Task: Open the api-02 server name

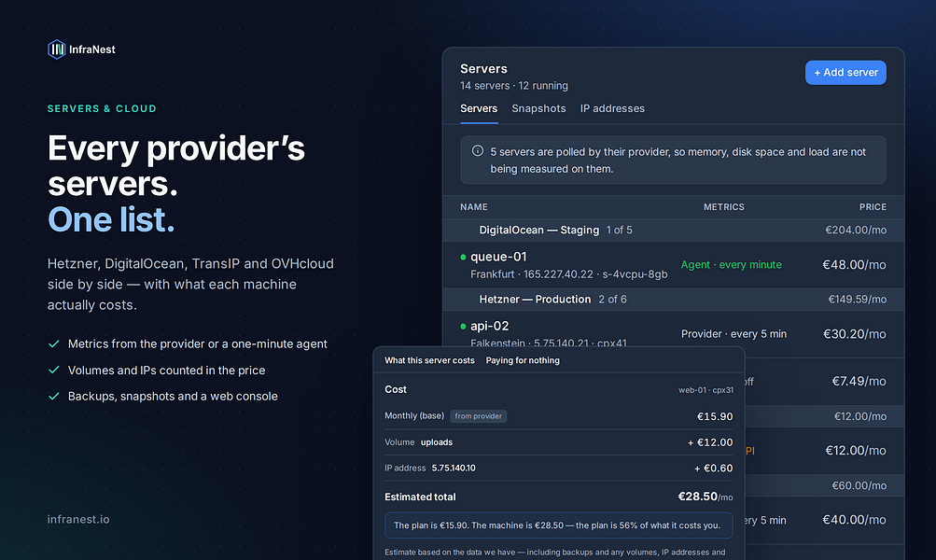Action: click(490, 326)
